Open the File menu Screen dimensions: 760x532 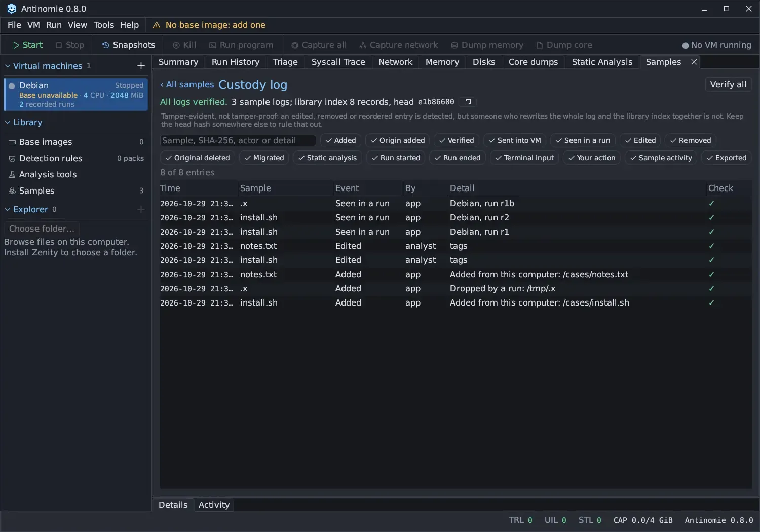pos(14,25)
